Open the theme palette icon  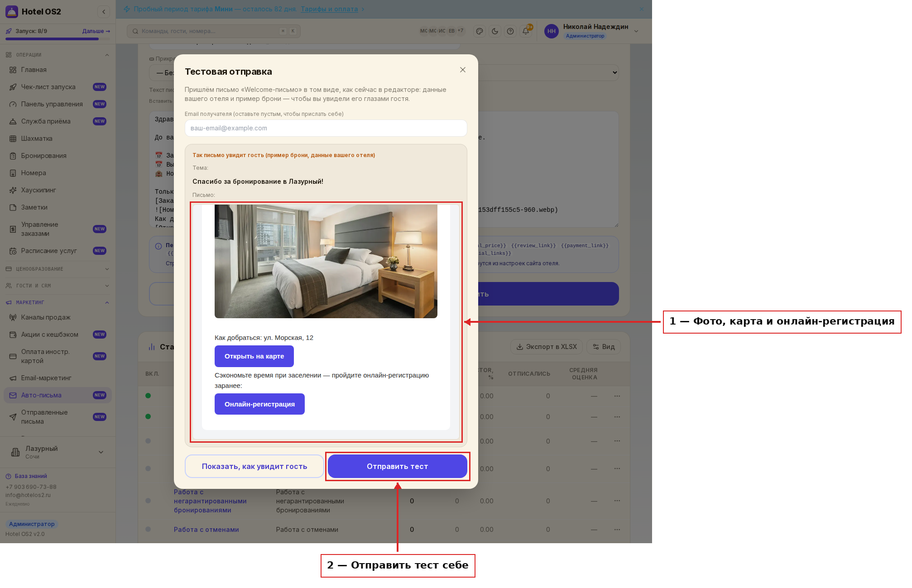[479, 31]
